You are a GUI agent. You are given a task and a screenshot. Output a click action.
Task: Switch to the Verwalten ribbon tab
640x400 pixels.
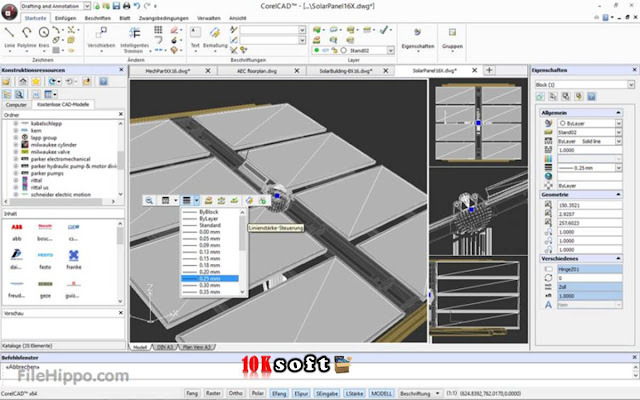[209, 18]
